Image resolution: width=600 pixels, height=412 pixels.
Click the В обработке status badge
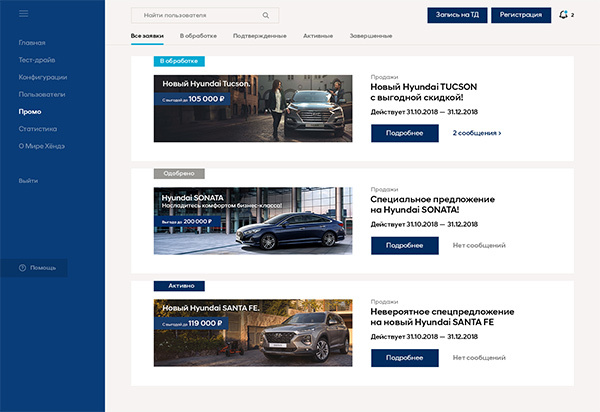(179, 61)
